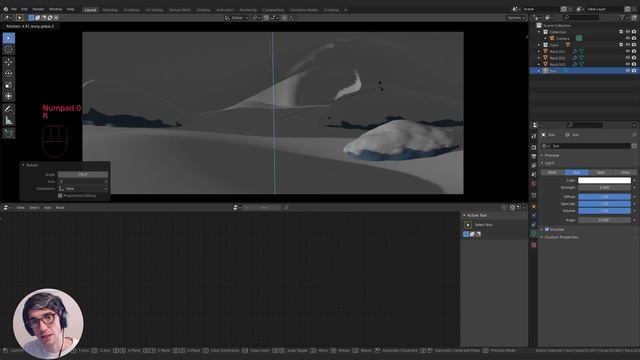Expand the Shadow panel arrow
Viewport: 640px width, 360px height.
pyautogui.click(x=542, y=229)
